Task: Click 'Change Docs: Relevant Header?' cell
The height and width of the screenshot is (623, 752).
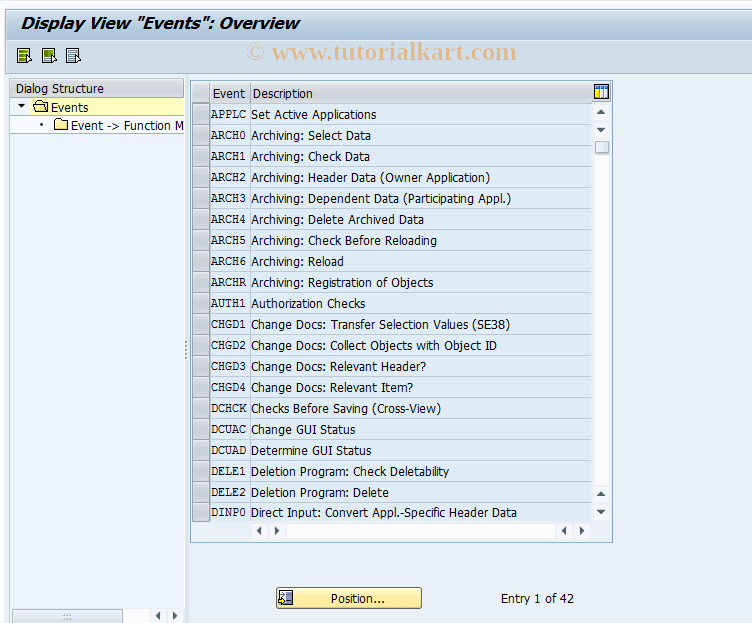Action: click(x=421, y=366)
